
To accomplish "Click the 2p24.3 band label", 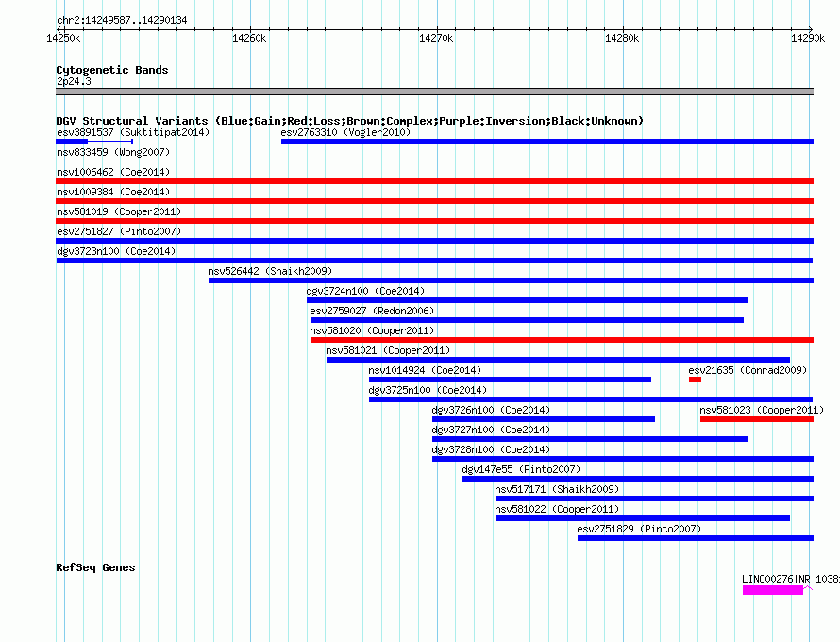I will click(x=74, y=81).
